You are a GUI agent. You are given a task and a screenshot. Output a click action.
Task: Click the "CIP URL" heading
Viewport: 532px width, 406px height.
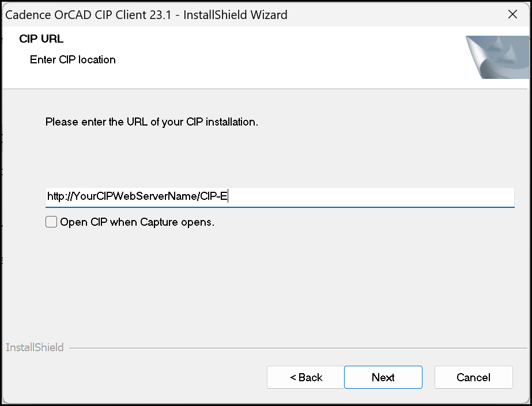[x=41, y=39]
